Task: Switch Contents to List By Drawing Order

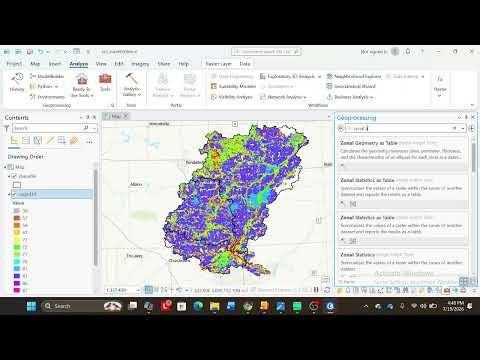Action: pyautogui.click(x=14, y=140)
